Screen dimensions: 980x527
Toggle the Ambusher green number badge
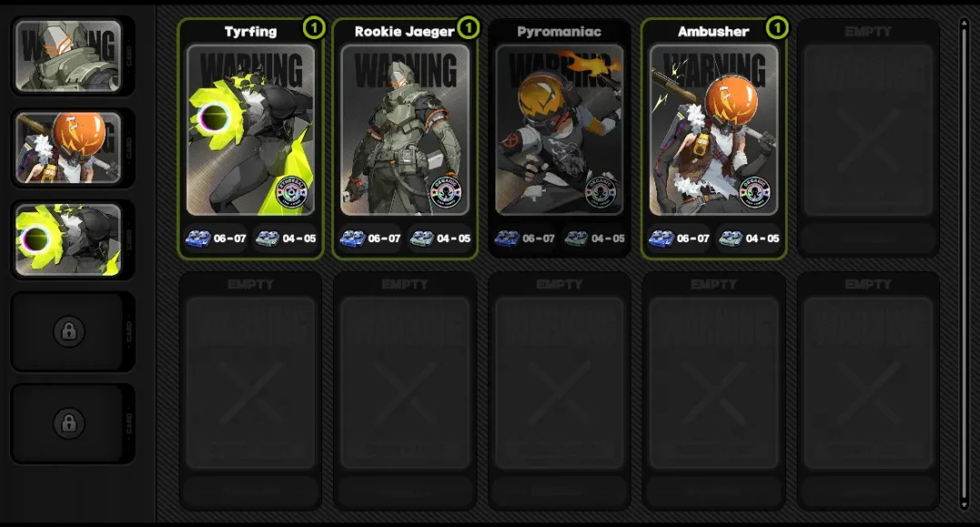[x=777, y=27]
